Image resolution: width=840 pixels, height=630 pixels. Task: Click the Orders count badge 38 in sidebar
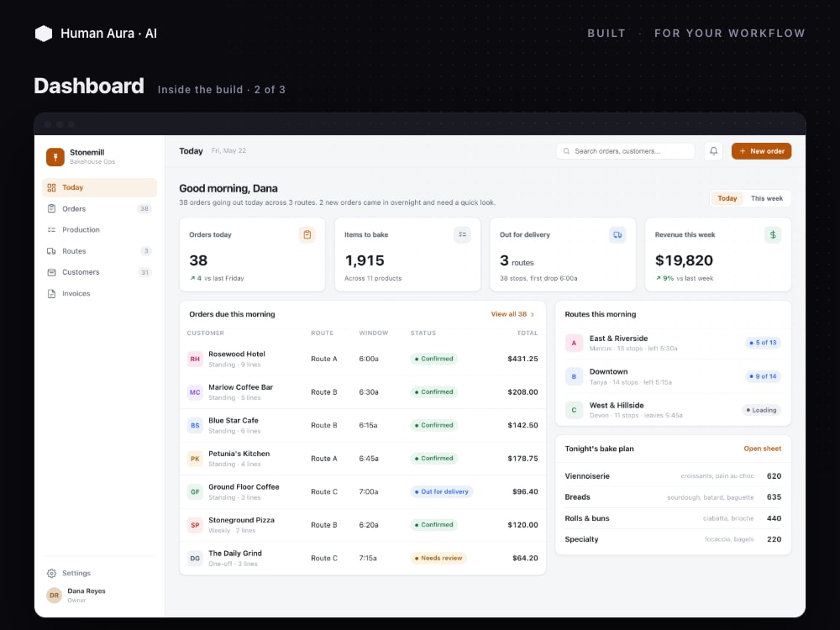click(144, 209)
